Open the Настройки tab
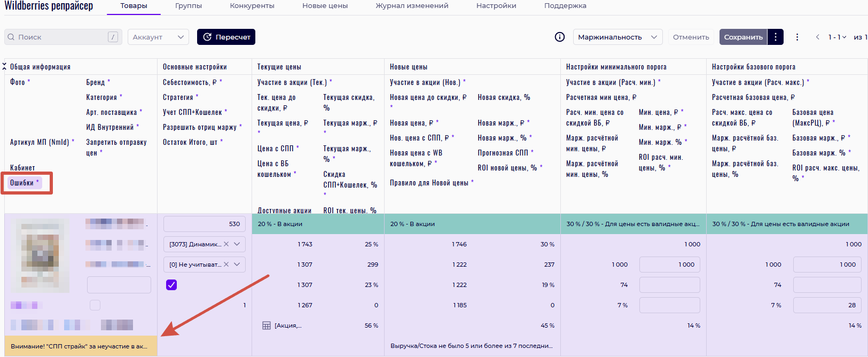Screen dimensions: 868x357 [x=496, y=6]
